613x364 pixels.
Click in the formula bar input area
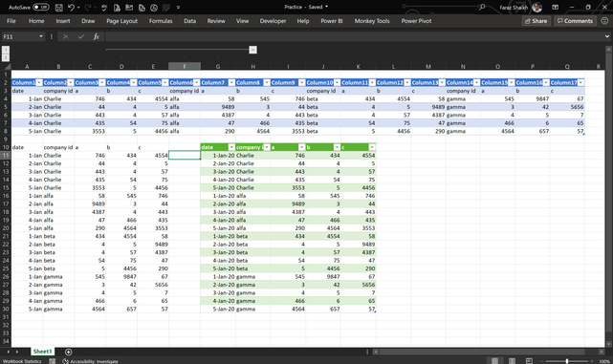(354, 36)
